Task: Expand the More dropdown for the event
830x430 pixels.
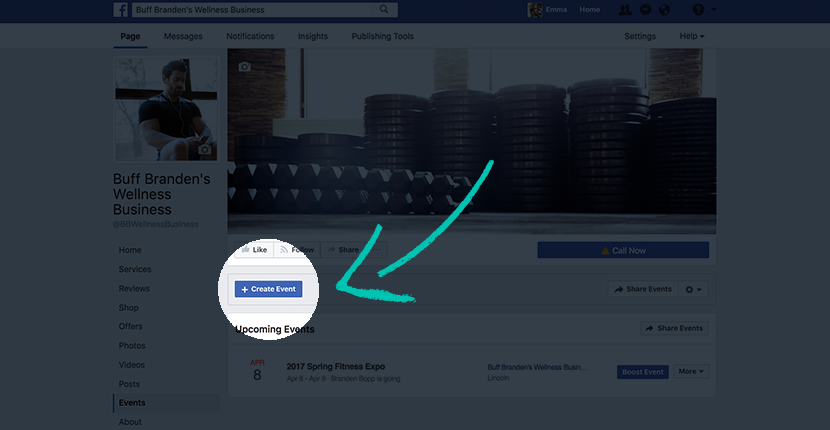Action: 691,372
